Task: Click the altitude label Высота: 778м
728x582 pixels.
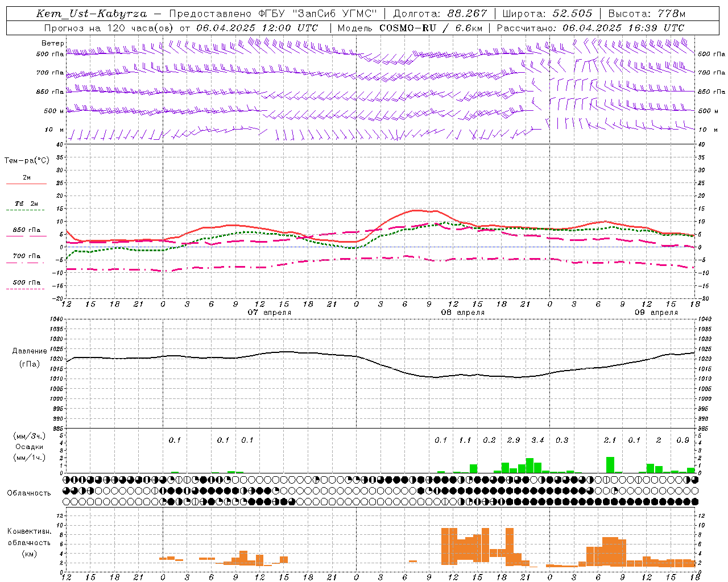Action: point(647,14)
